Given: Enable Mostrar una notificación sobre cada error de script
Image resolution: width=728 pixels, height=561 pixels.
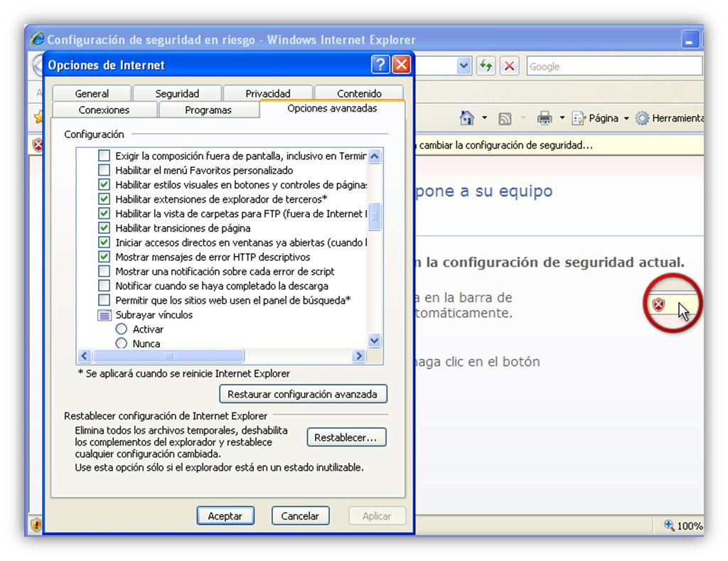Looking at the screenshot, I should click(x=105, y=271).
